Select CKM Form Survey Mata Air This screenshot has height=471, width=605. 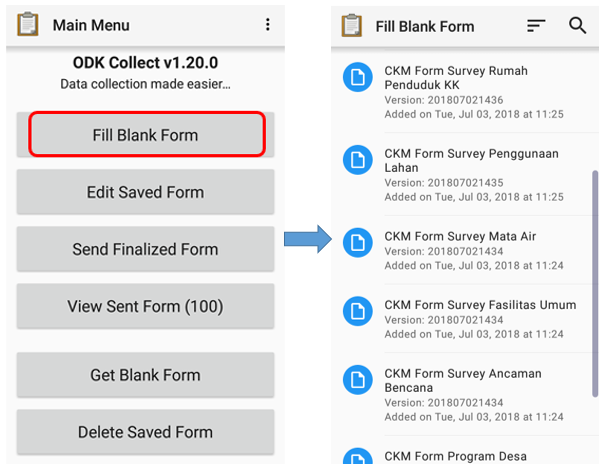(465, 250)
